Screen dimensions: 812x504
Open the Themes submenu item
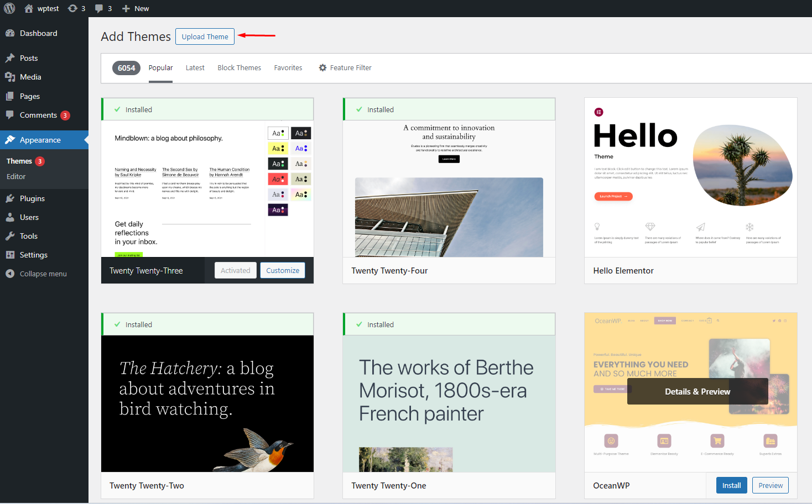pos(19,161)
